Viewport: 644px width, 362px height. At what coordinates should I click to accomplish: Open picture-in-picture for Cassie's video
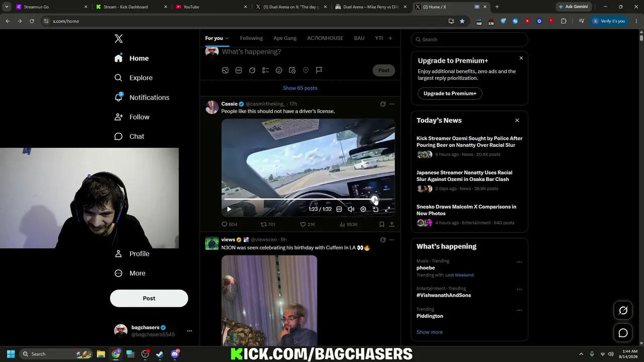click(x=375, y=209)
